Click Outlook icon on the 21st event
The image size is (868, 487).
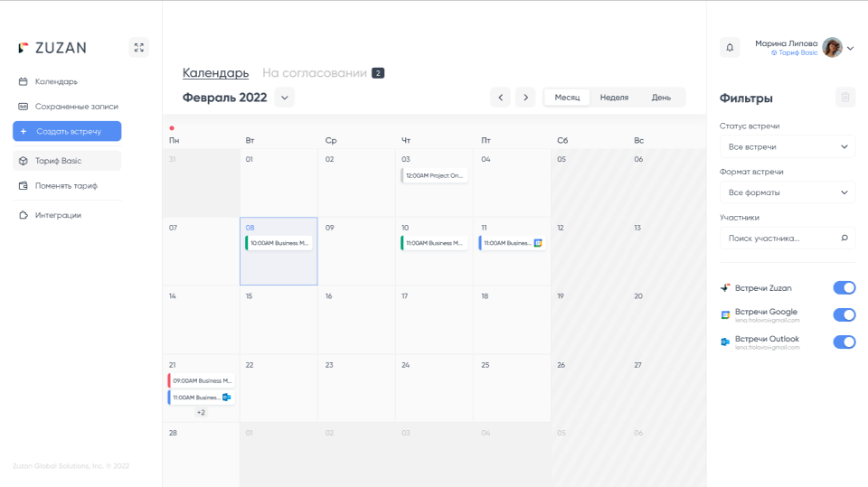coord(226,398)
